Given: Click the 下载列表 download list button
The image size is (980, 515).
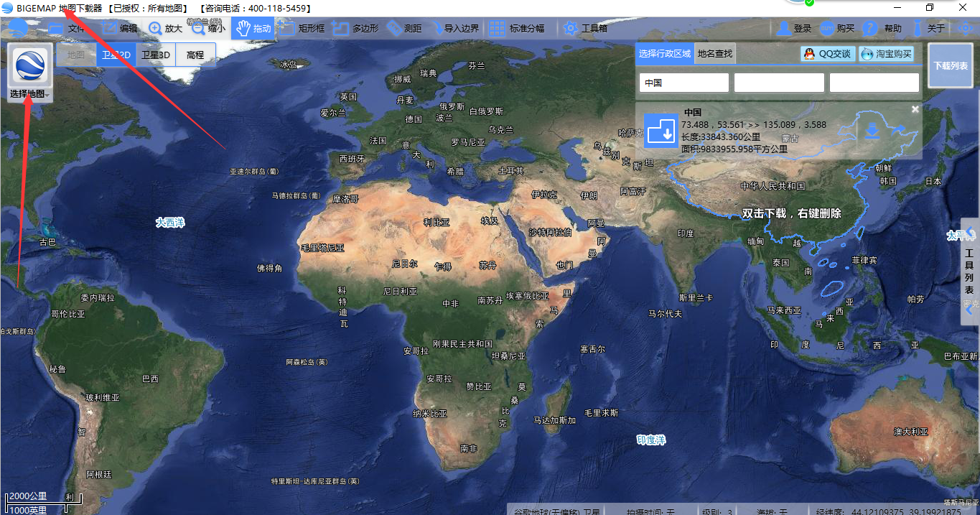Looking at the screenshot, I should click(950, 65).
